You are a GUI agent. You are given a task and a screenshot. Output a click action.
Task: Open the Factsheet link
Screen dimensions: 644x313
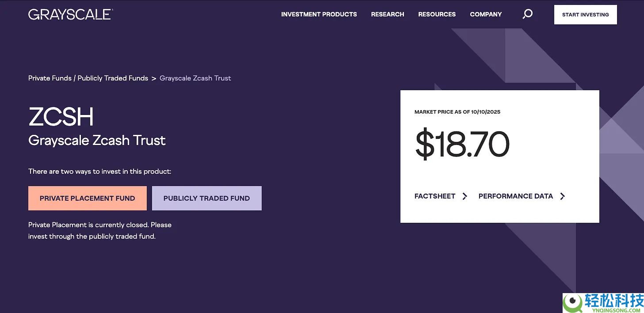(x=435, y=196)
